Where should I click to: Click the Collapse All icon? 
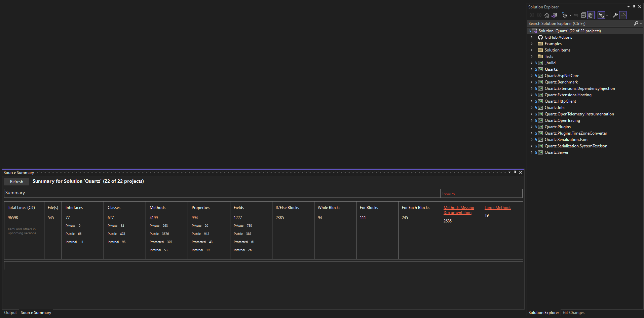(583, 15)
